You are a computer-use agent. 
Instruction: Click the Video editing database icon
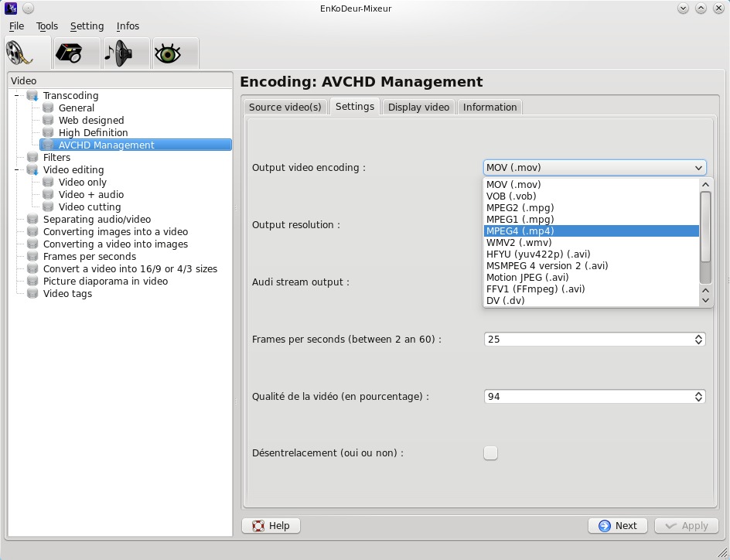(x=32, y=170)
